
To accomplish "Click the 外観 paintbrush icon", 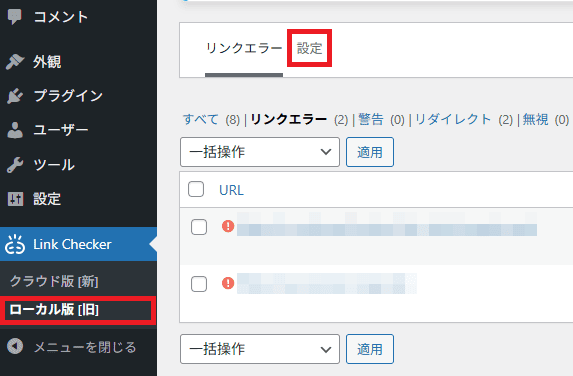I will pos(15,61).
